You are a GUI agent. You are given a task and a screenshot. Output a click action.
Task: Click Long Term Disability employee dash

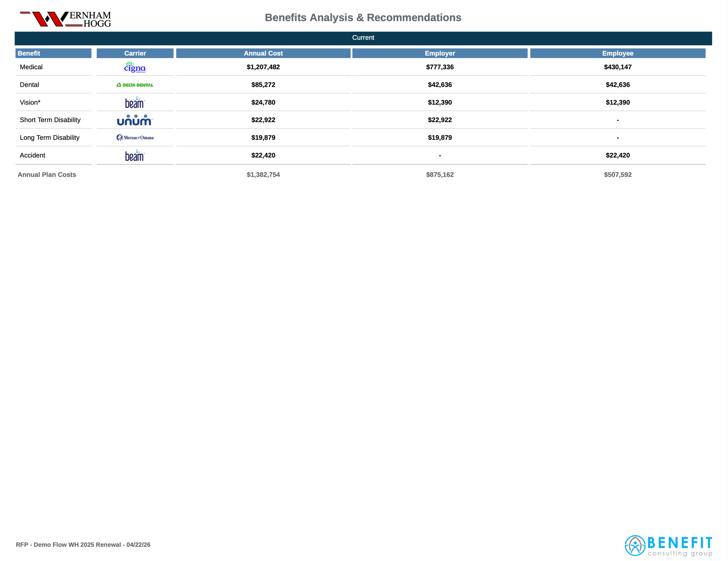pyautogui.click(x=618, y=138)
